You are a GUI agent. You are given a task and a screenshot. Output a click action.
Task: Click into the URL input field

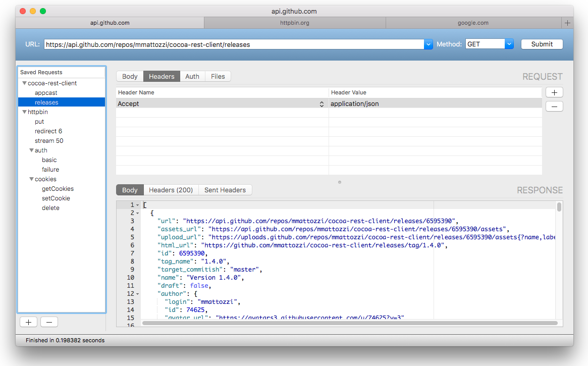234,44
